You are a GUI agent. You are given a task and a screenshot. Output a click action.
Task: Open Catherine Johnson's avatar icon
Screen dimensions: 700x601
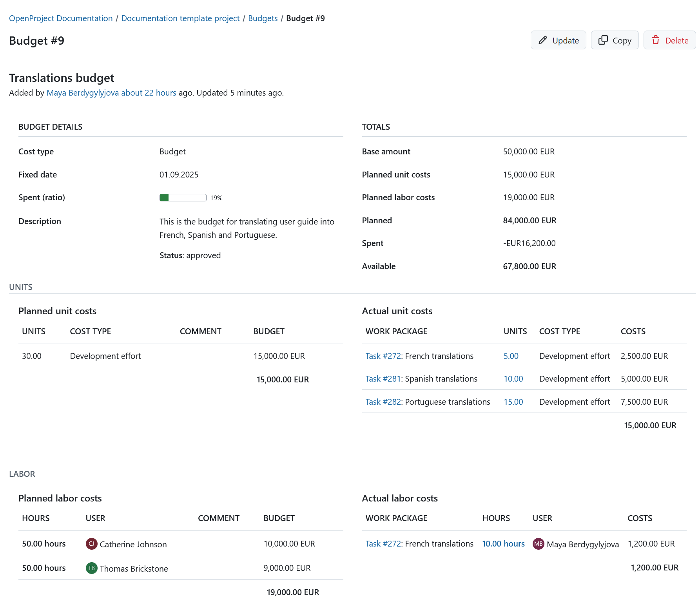click(x=91, y=544)
